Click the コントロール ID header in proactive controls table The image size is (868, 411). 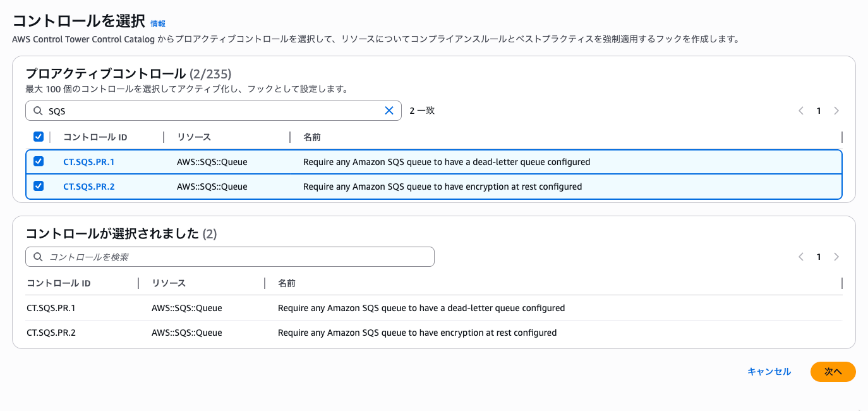95,137
